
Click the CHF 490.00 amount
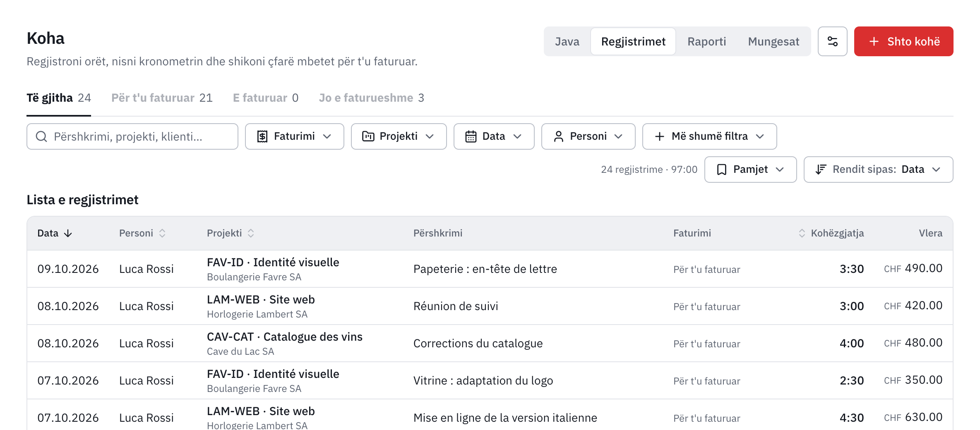coord(913,269)
